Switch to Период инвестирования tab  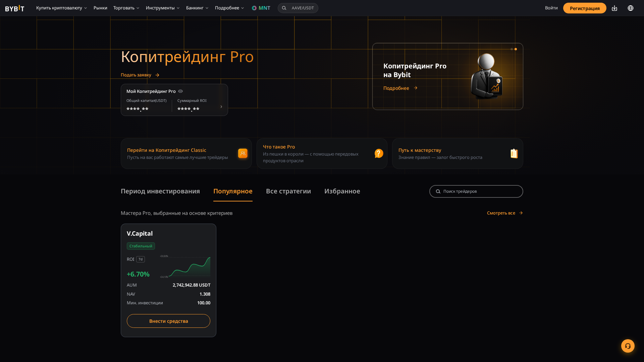pyautogui.click(x=160, y=191)
